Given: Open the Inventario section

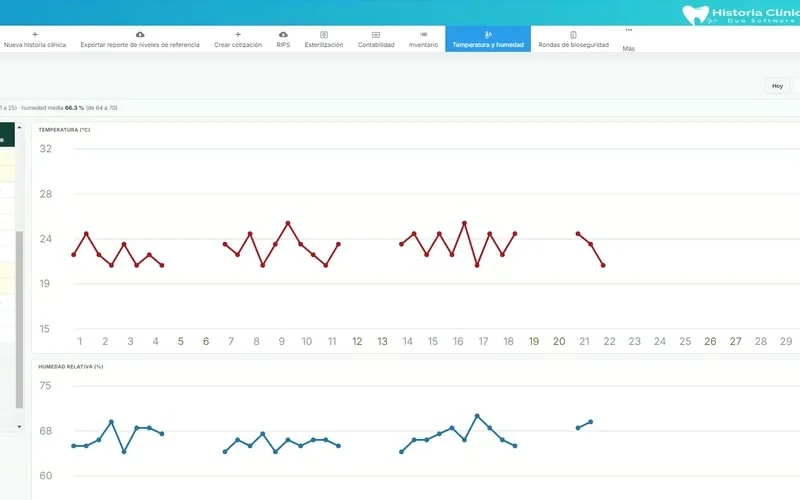Looking at the screenshot, I should (423, 39).
